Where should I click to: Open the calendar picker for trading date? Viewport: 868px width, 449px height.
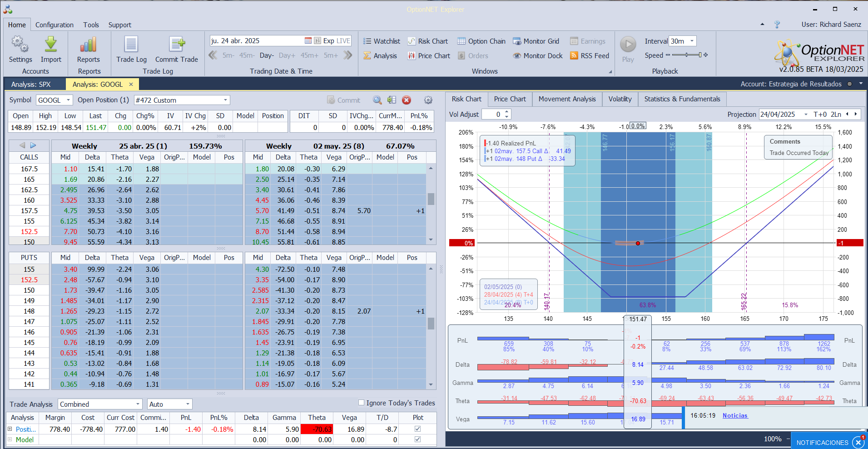point(308,41)
